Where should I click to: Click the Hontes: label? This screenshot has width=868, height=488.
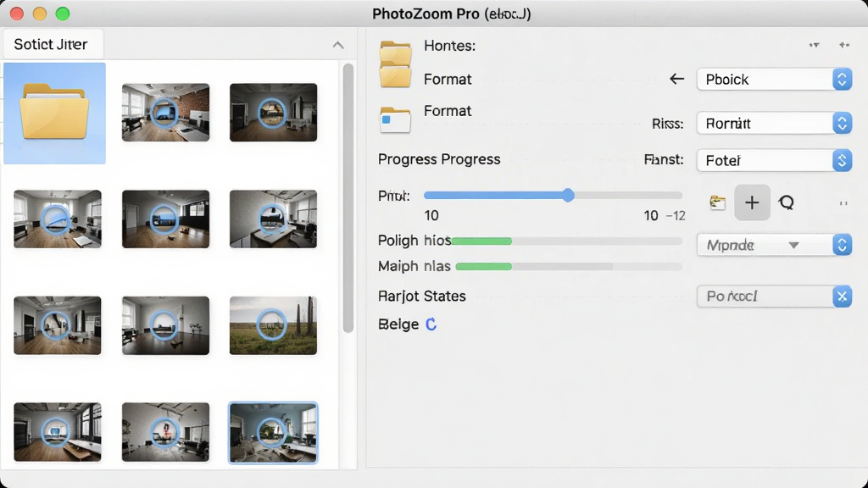[x=449, y=46]
